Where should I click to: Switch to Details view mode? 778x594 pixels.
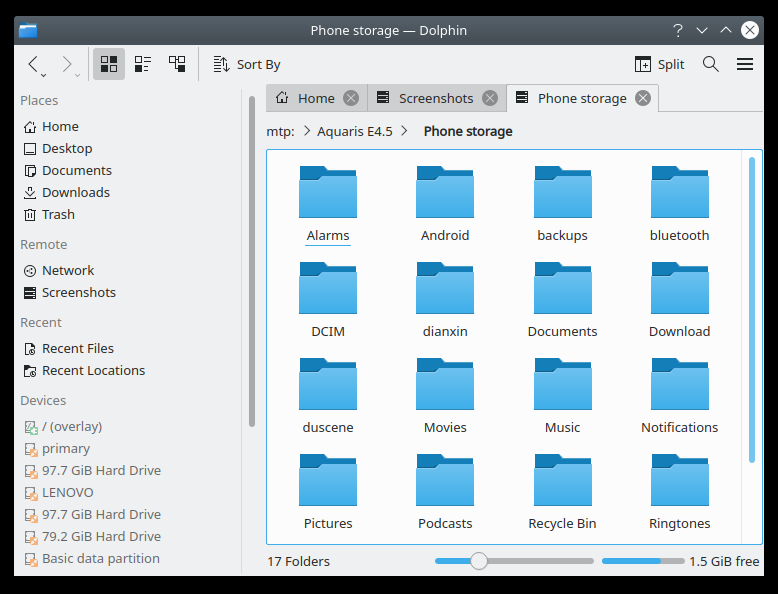pyautogui.click(x=177, y=64)
